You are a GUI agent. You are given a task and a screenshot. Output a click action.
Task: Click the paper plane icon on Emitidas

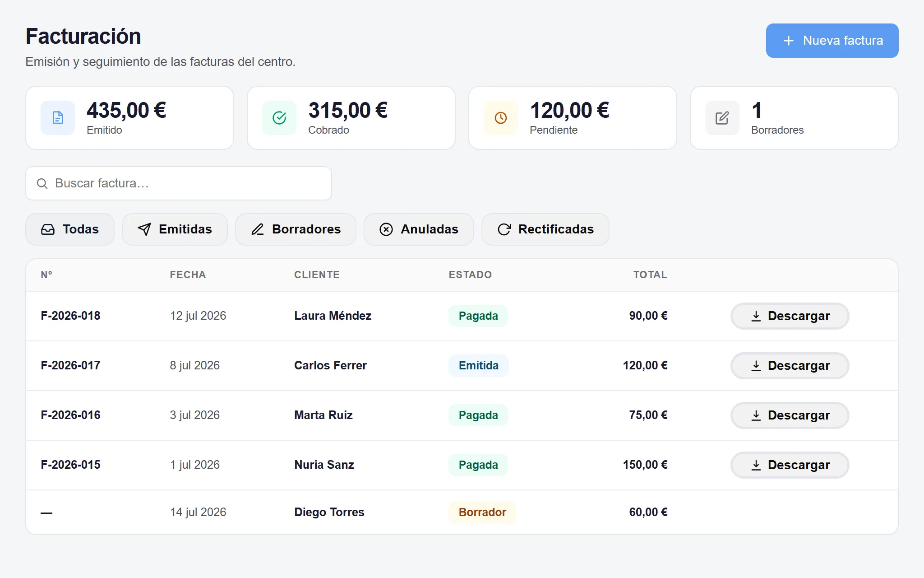pyautogui.click(x=144, y=229)
